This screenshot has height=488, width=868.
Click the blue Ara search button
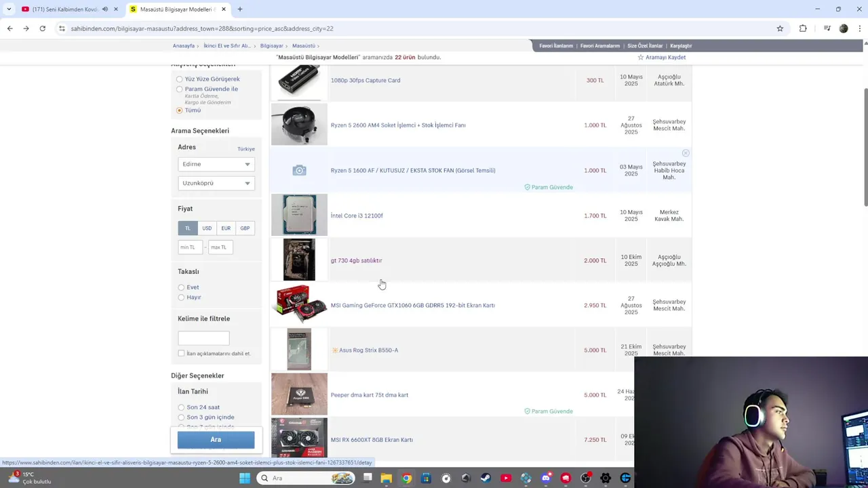[x=216, y=440]
